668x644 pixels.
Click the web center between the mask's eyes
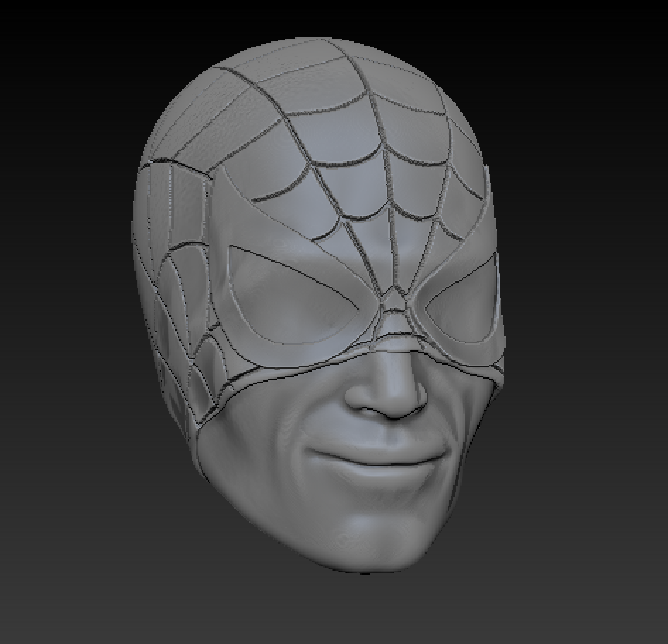point(395,299)
